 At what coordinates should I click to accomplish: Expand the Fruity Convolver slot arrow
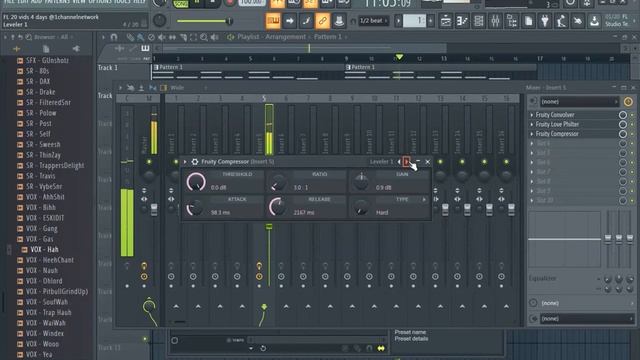[x=532, y=115]
